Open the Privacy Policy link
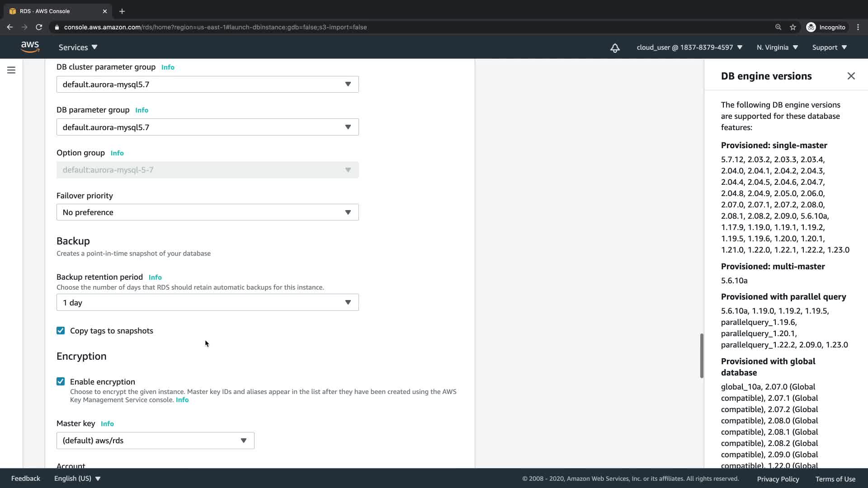 [x=778, y=479]
